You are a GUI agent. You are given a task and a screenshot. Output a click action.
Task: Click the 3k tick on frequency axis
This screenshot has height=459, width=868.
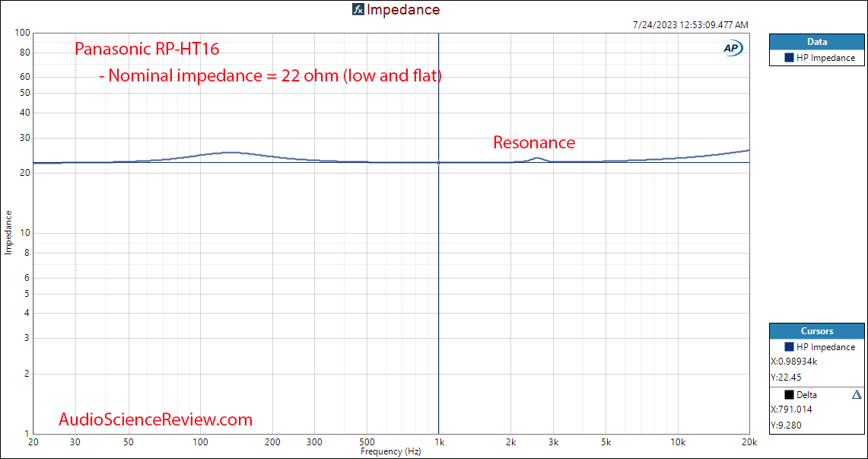(x=552, y=443)
